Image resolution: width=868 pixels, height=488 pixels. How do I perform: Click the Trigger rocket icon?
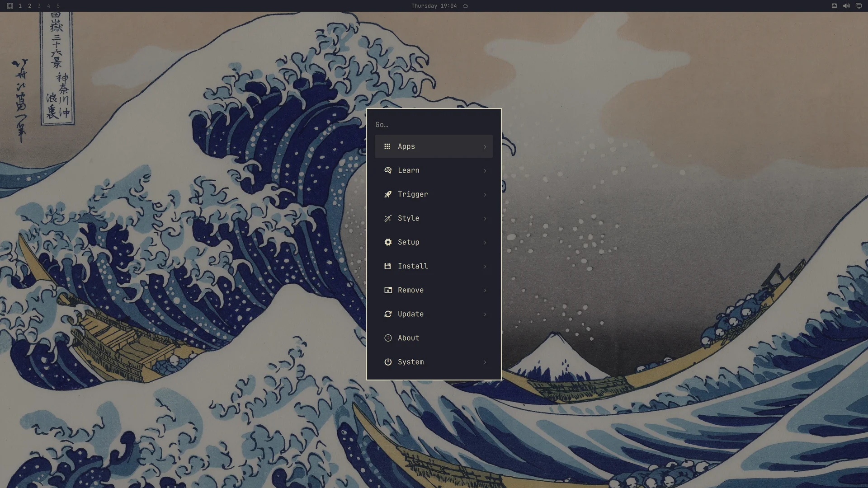[x=388, y=194]
